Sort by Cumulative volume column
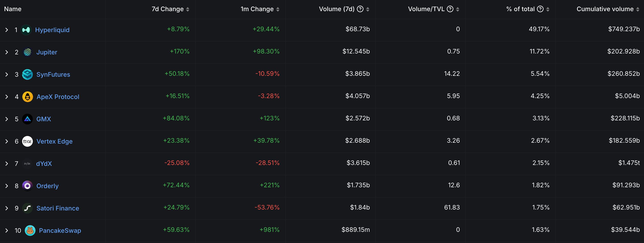Viewport: 644px width, 243px height. coord(638,9)
